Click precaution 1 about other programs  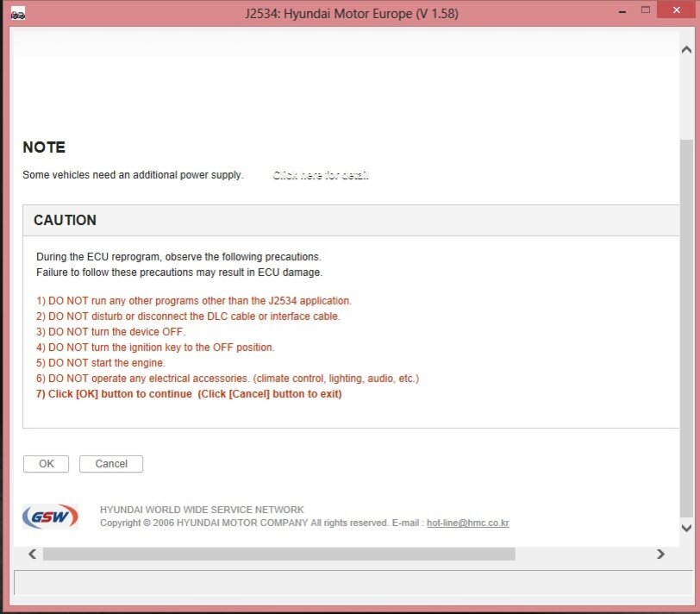click(x=194, y=301)
